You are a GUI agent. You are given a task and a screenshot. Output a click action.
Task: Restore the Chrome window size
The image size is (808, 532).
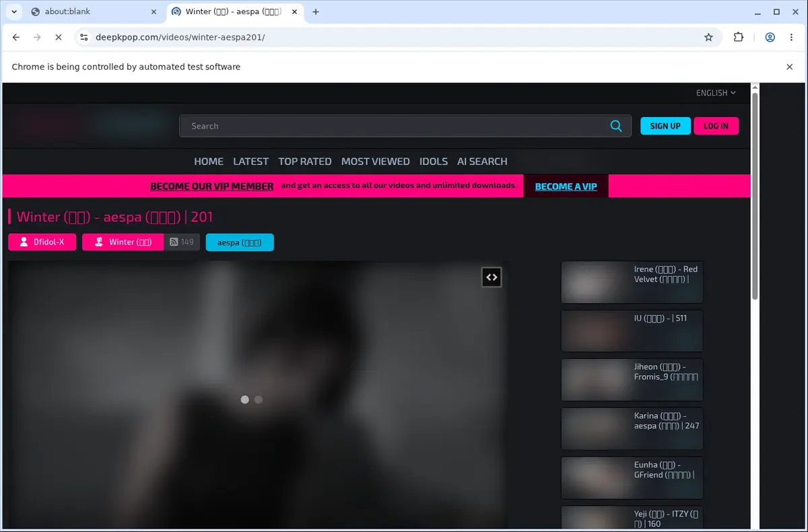click(x=776, y=11)
